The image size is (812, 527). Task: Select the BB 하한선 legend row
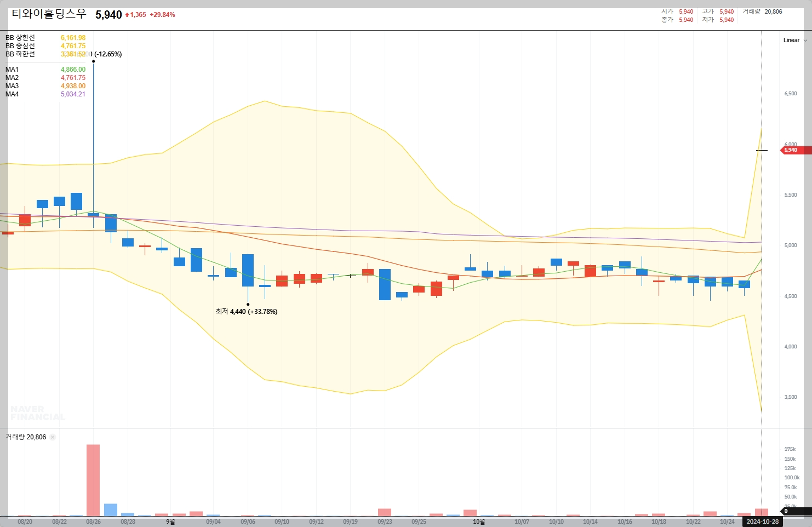coord(45,54)
